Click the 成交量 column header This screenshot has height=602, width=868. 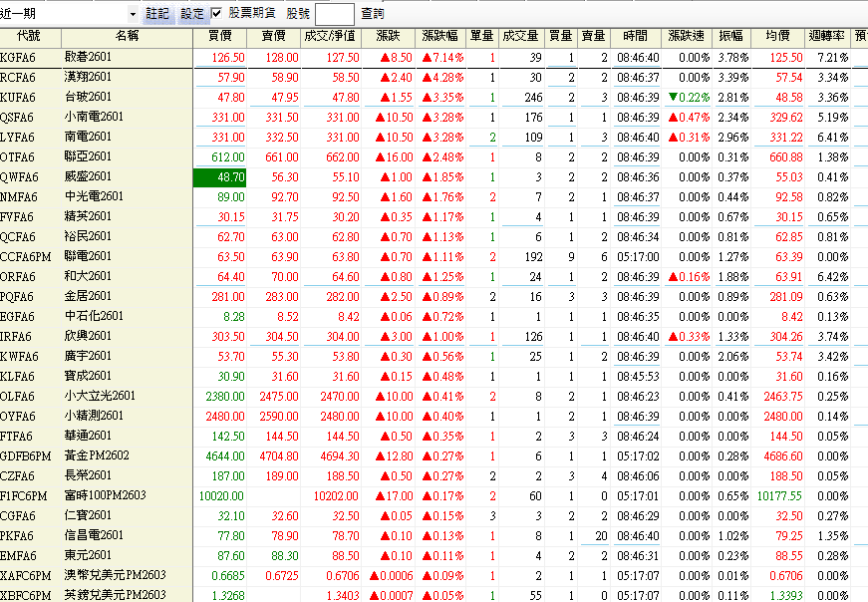[x=520, y=36]
